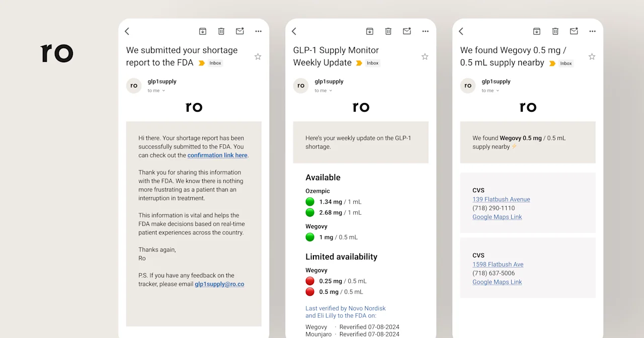Delete the Wegovy supply nearby email
Image resolution: width=644 pixels, height=338 pixels.
[x=555, y=31]
